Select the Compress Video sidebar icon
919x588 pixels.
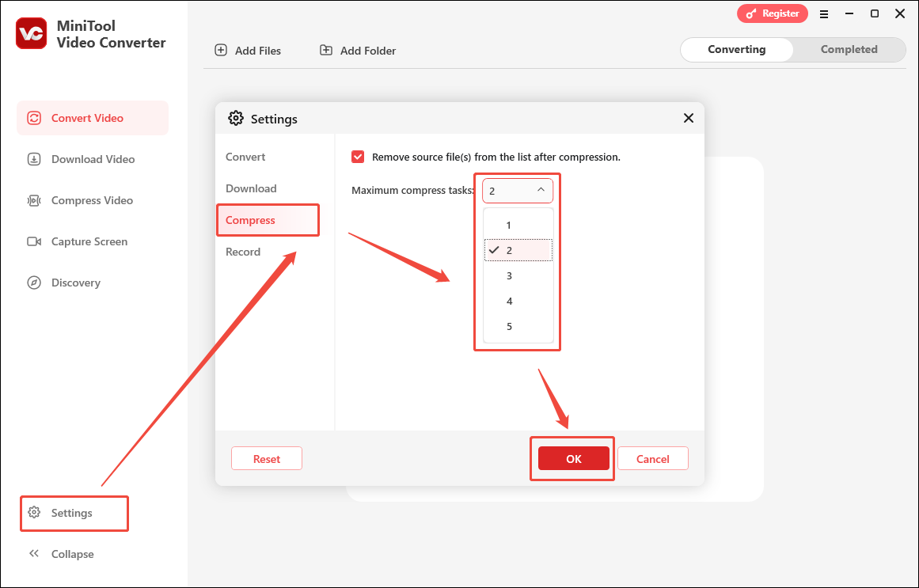(x=33, y=200)
